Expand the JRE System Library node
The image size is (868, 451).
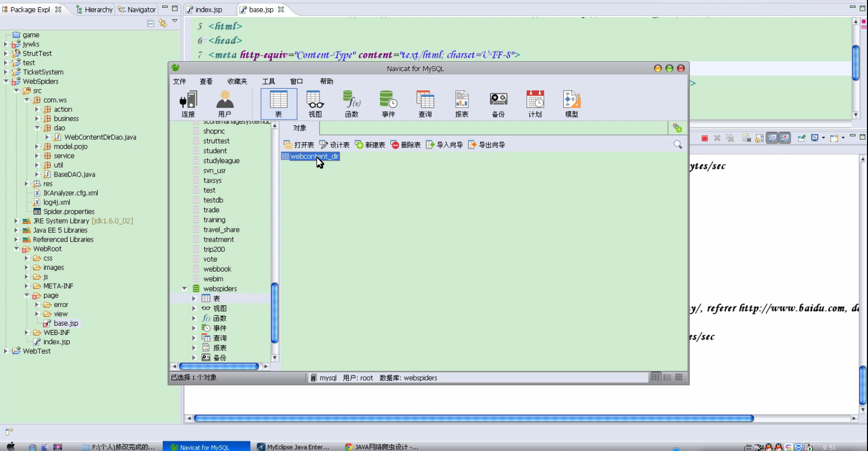(17, 221)
